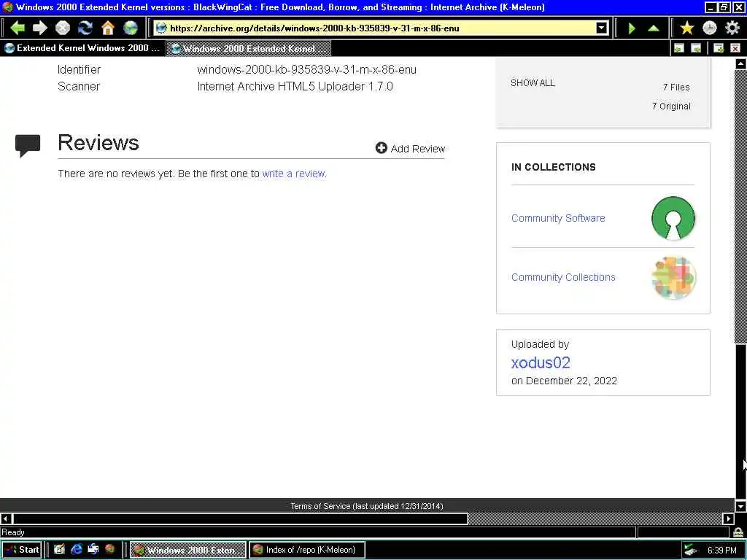Click the green Up arrow button

[x=654, y=28]
